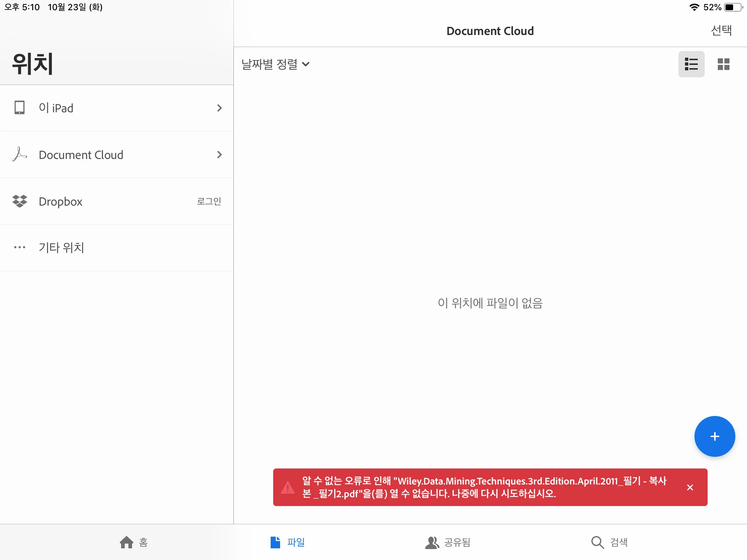Tap the iPad device icon
The image size is (747, 560).
coord(19,108)
